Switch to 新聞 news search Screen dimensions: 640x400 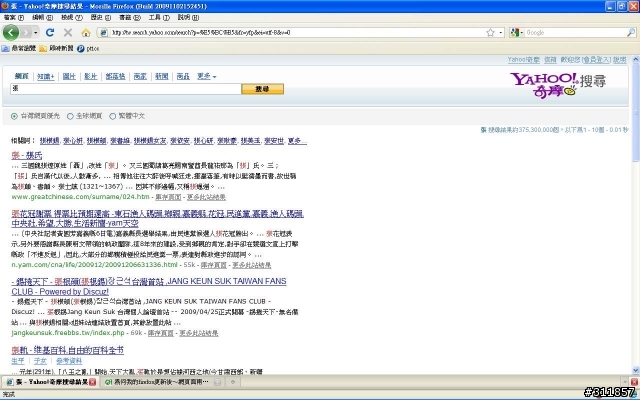[x=162, y=76]
